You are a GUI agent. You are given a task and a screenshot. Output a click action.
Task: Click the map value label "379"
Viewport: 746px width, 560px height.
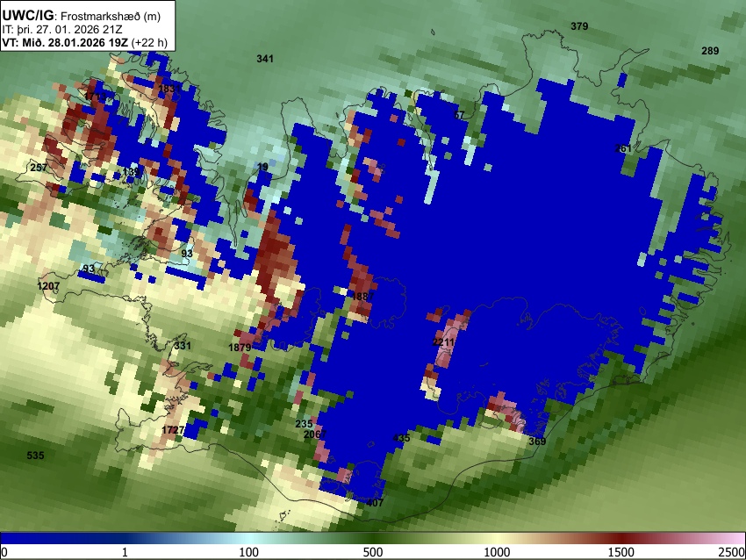(579, 26)
